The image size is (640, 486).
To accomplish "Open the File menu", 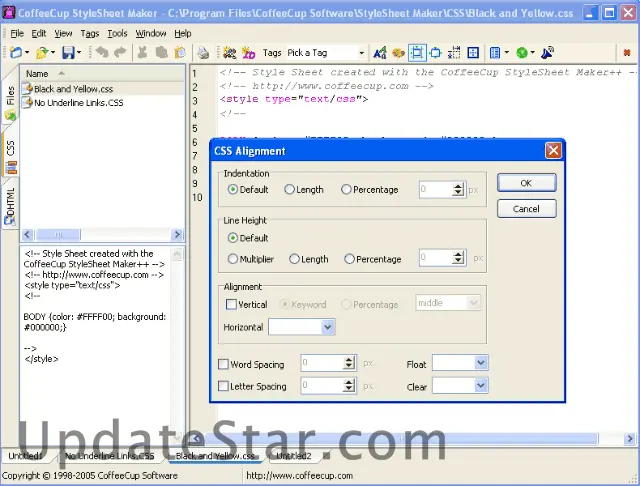I will click(x=17, y=33).
